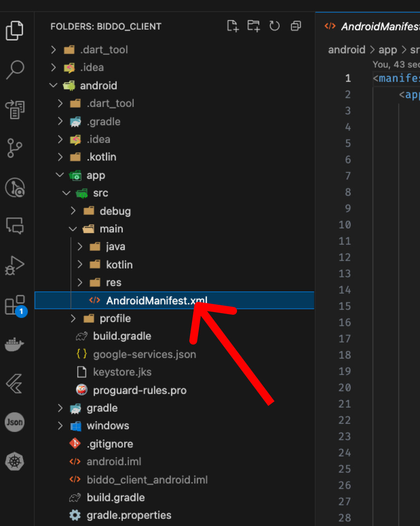Open the Extensions view with update badge
Viewport: 420px width, 526px height.
coord(16,306)
